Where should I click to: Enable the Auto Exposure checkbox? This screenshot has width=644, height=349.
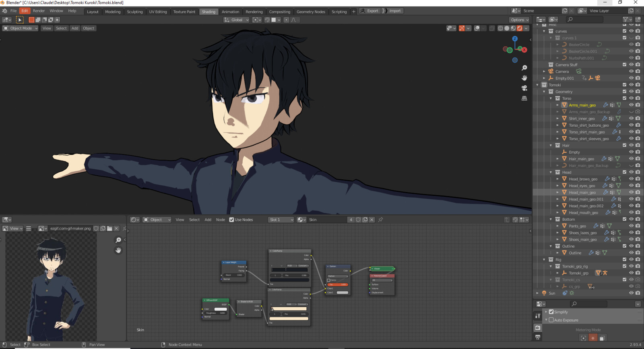coord(551,320)
